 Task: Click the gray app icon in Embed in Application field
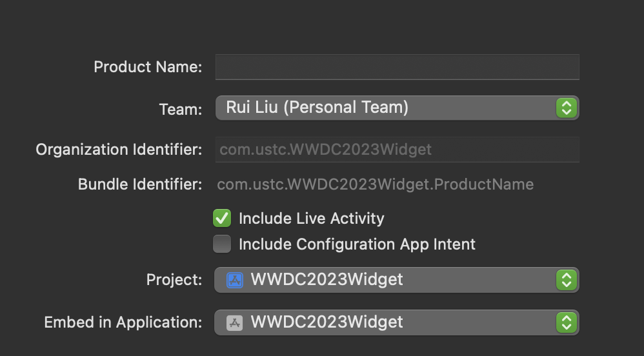click(235, 322)
